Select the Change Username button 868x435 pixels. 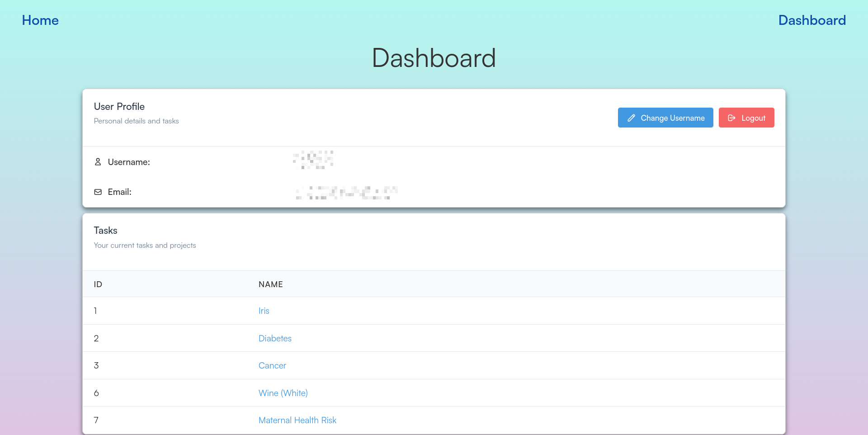(665, 118)
